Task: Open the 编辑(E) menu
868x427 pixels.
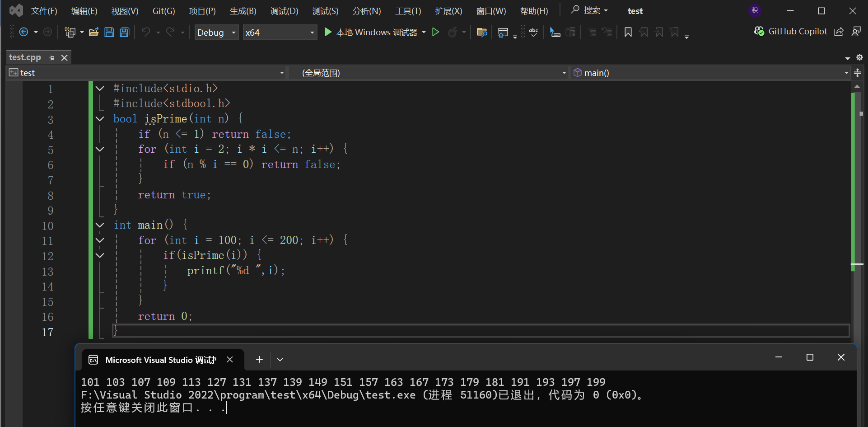Action: (84, 11)
